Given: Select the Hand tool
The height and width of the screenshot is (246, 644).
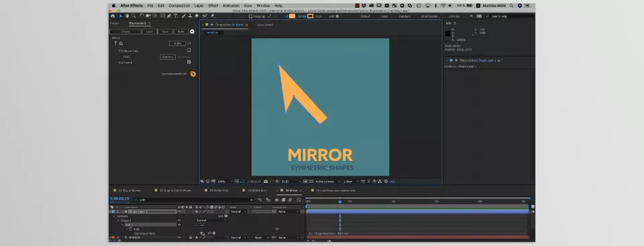Looking at the screenshot, I should click(x=127, y=16).
